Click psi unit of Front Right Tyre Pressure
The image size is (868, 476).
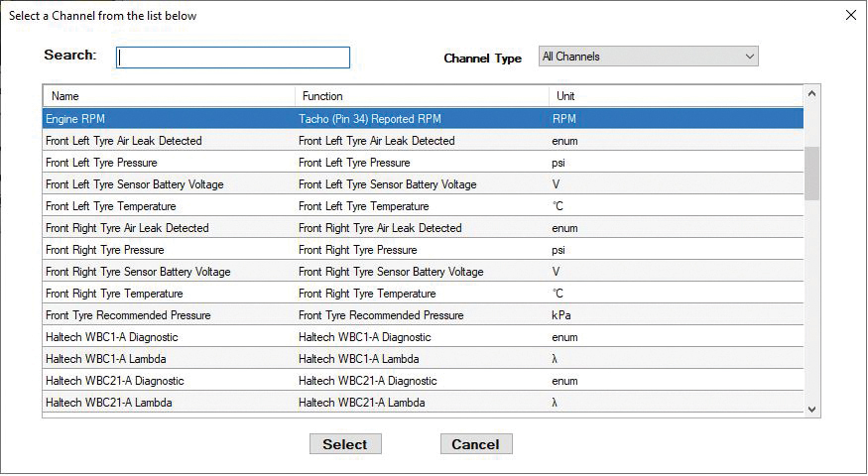click(558, 250)
